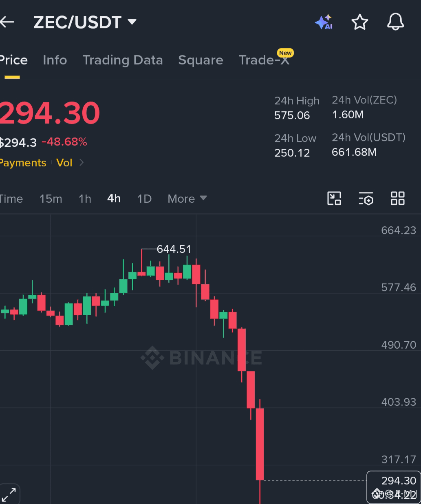
Task: Switch to the Trading Data tab
Action: pos(123,60)
